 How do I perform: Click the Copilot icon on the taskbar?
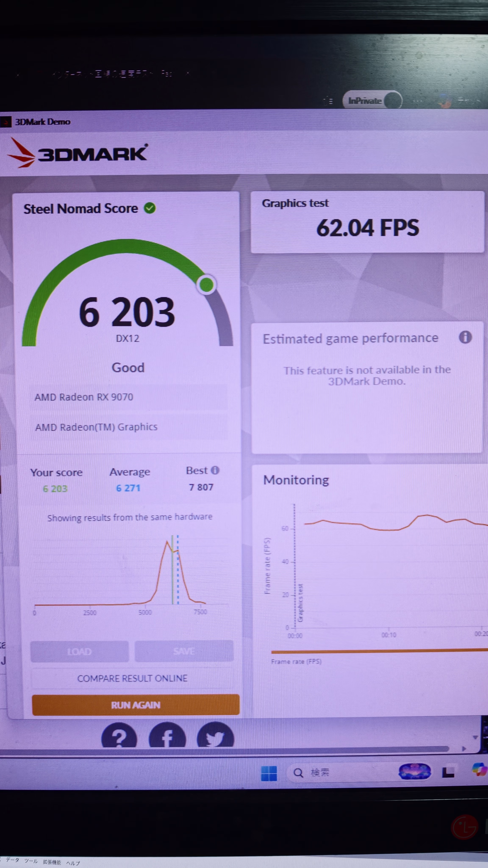tap(480, 770)
